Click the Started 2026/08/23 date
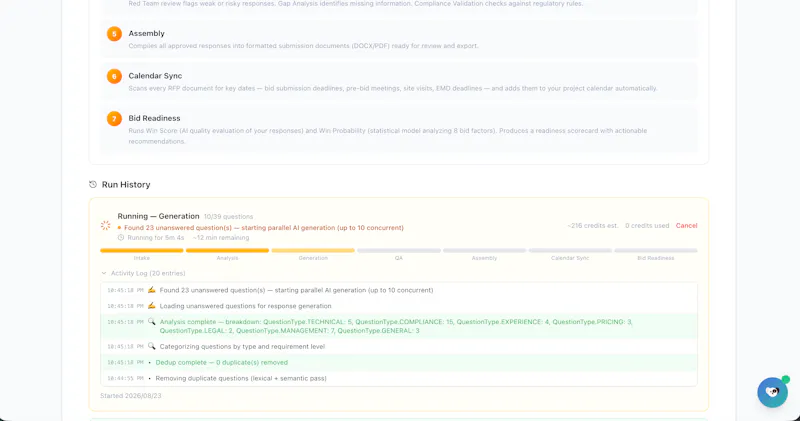Image resolution: width=800 pixels, height=421 pixels. pyautogui.click(x=131, y=395)
